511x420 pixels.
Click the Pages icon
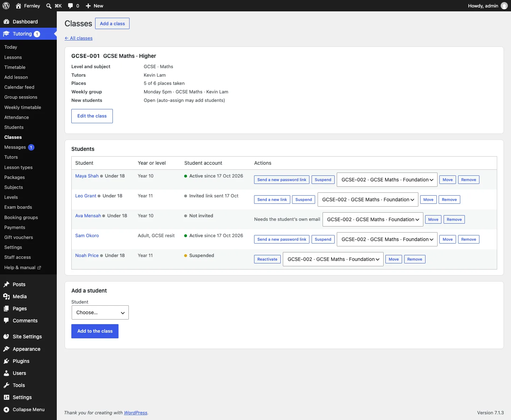[6, 309]
